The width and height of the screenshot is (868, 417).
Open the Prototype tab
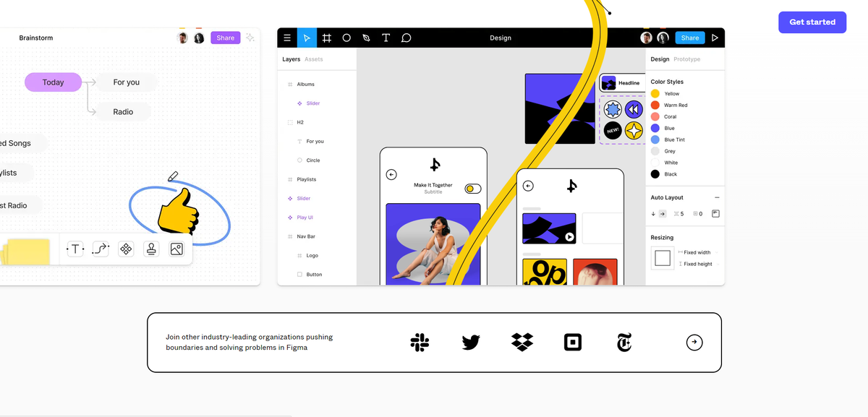(x=687, y=59)
